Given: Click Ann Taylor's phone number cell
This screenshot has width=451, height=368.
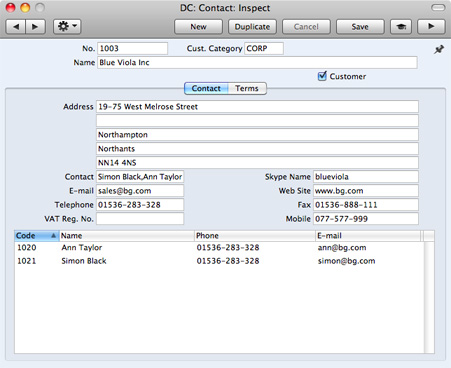Looking at the screenshot, I should coord(228,247).
